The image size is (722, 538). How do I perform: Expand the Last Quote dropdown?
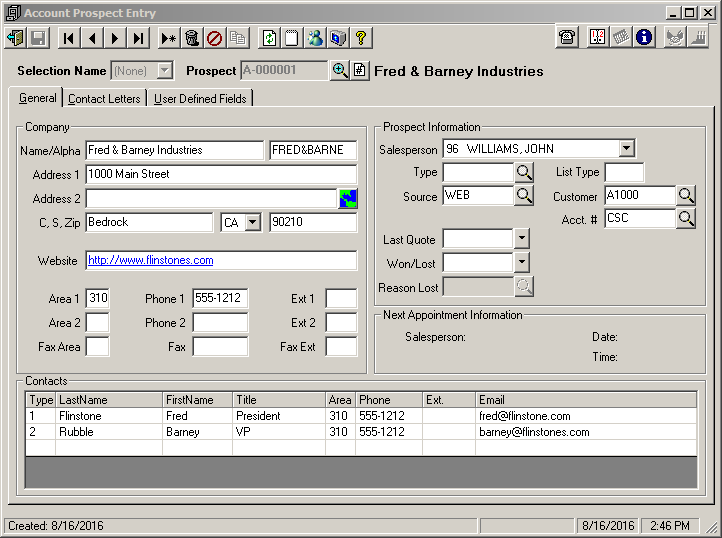tap(521, 238)
